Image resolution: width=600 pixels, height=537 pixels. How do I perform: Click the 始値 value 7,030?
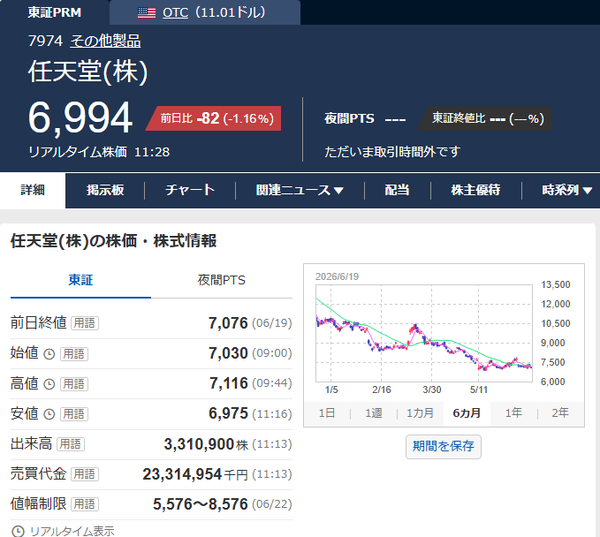click(x=228, y=353)
